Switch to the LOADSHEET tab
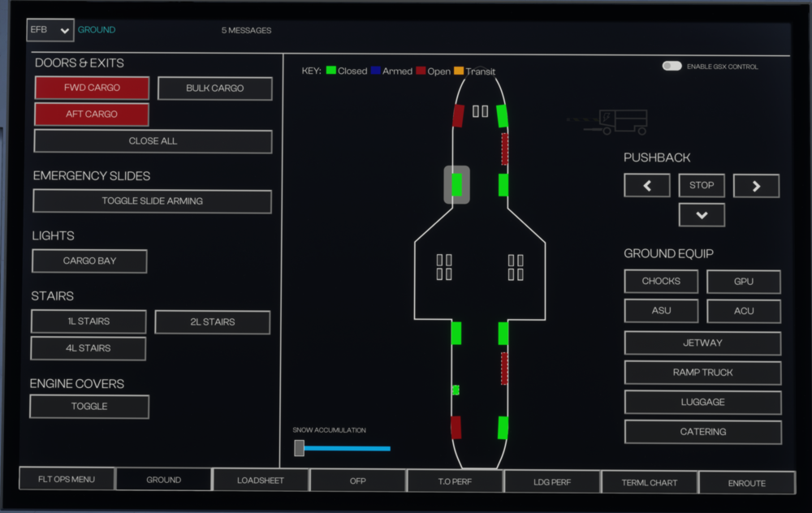 (261, 481)
